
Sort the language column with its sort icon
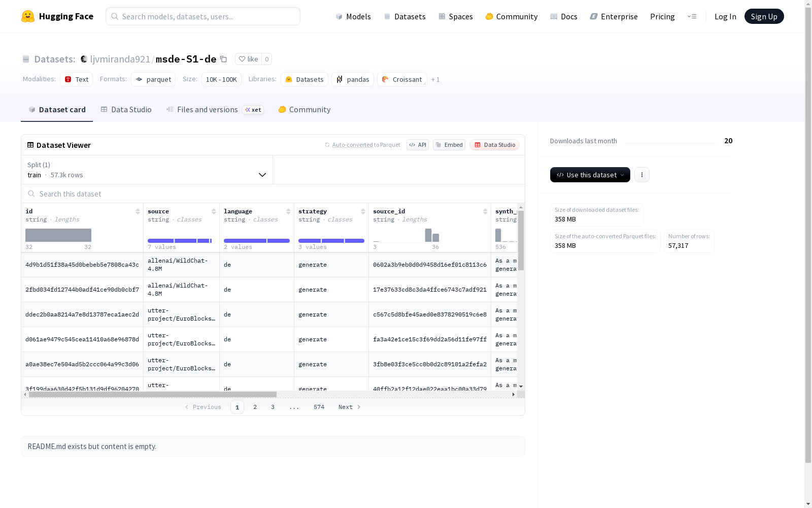tap(288, 211)
